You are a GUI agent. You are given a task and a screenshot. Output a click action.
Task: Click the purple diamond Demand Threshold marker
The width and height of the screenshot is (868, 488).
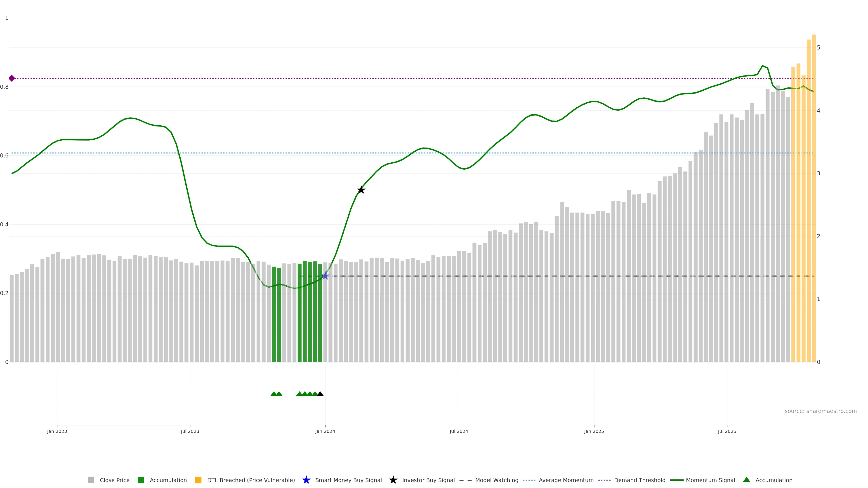[x=12, y=78]
